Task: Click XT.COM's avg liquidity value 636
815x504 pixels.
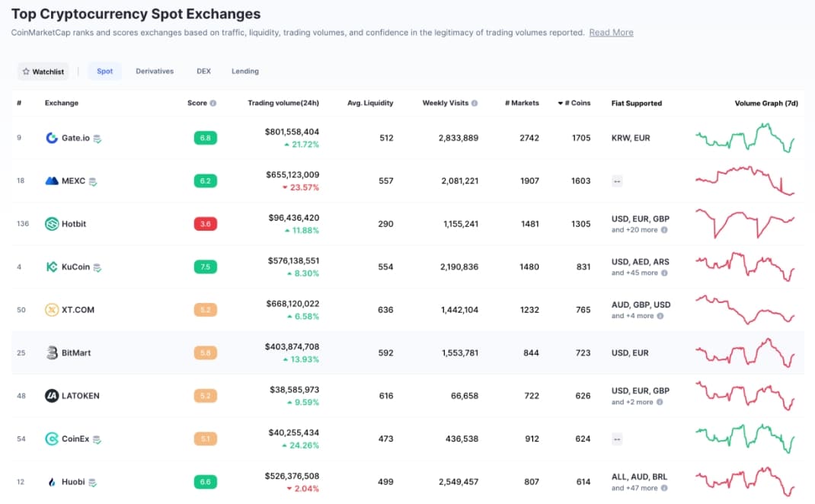Action: click(x=385, y=310)
